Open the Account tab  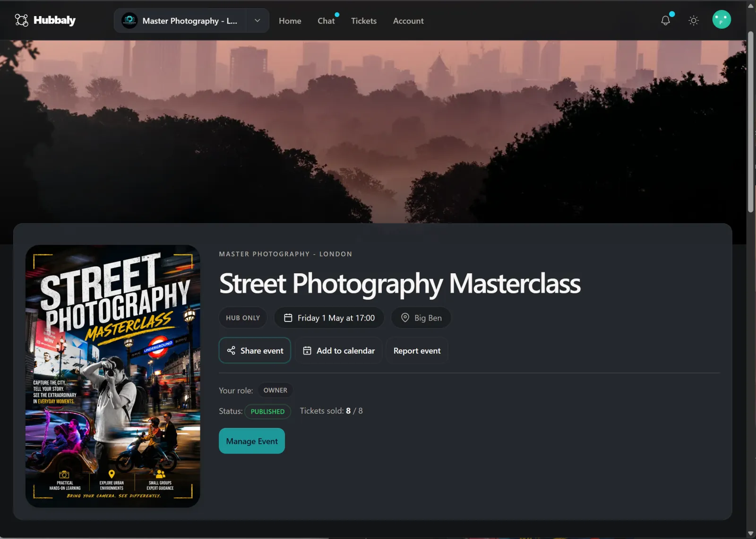click(x=408, y=21)
